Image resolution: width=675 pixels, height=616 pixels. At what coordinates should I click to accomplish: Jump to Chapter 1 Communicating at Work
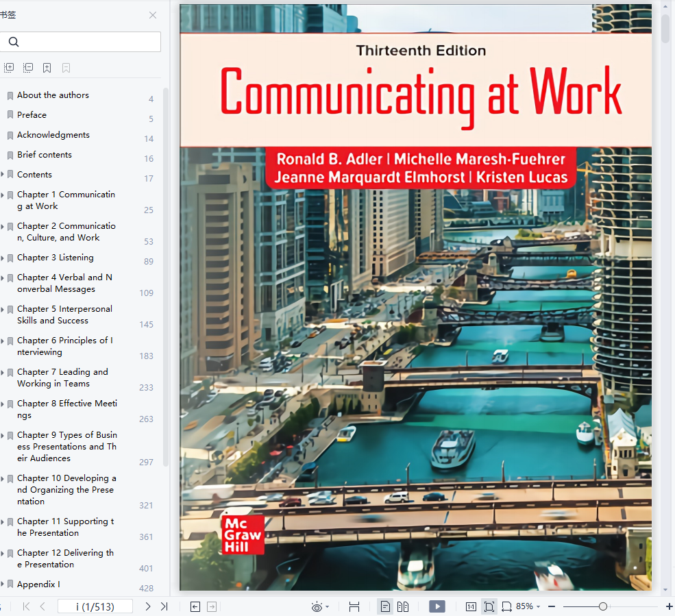66,200
